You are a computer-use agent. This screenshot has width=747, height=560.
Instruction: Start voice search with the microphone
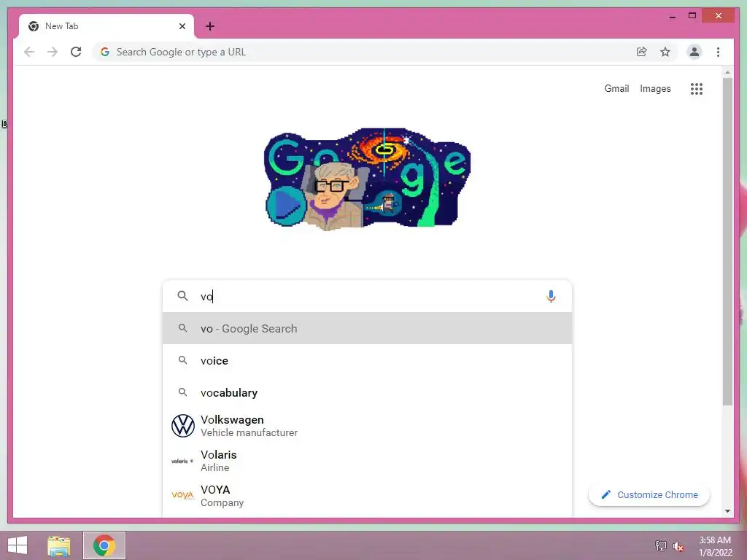tap(551, 296)
